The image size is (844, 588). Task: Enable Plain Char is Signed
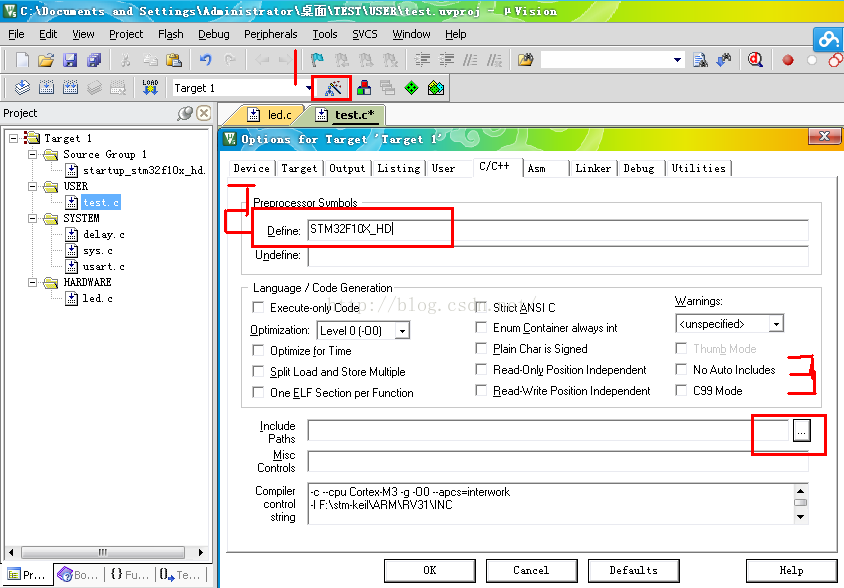click(x=481, y=348)
